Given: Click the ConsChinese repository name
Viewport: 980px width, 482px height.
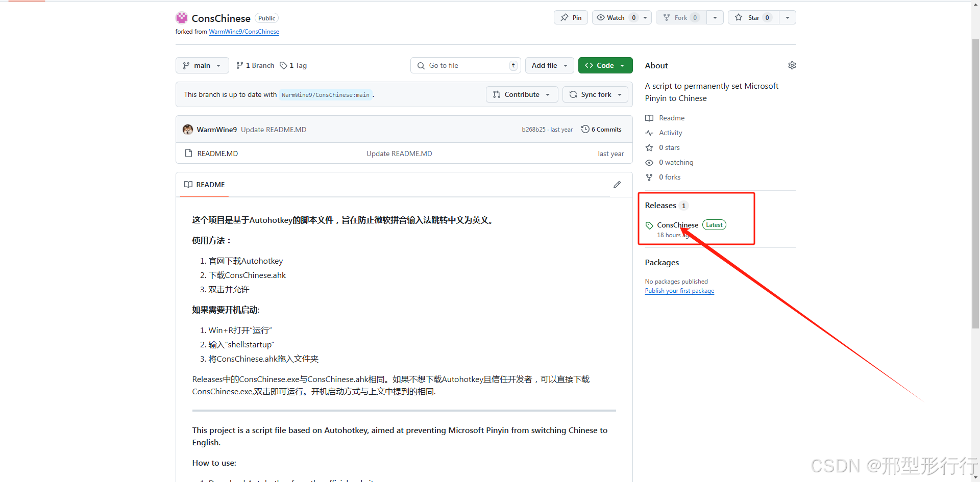Looking at the screenshot, I should click(221, 18).
